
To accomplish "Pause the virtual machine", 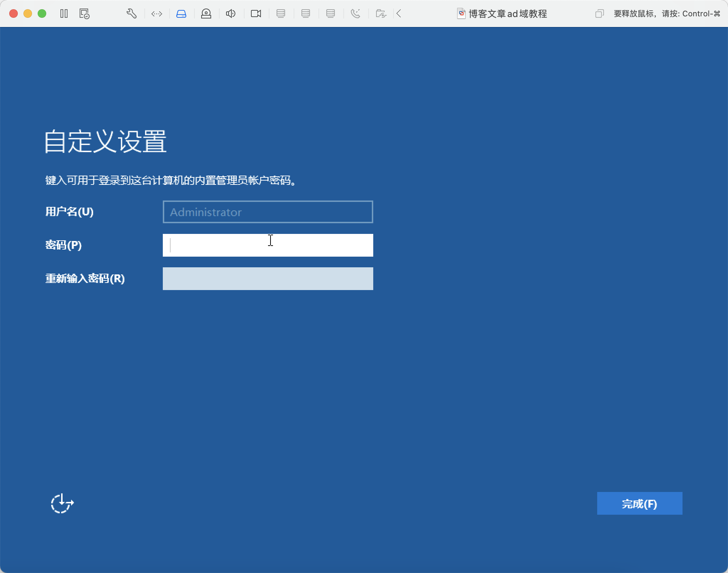I will (64, 14).
